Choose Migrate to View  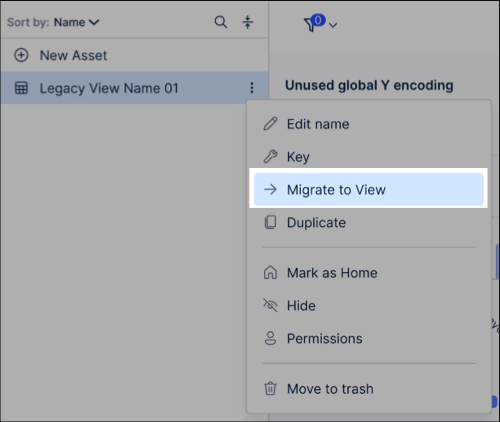coord(369,189)
